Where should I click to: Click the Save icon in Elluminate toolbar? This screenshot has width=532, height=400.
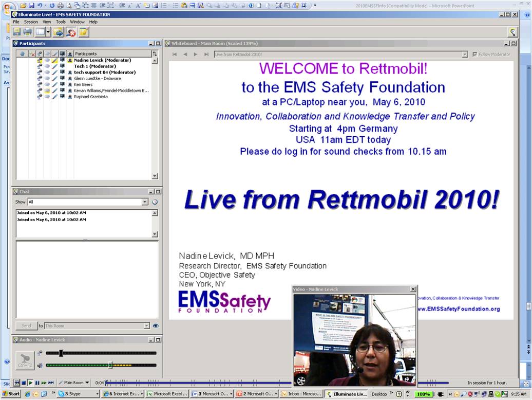17,32
